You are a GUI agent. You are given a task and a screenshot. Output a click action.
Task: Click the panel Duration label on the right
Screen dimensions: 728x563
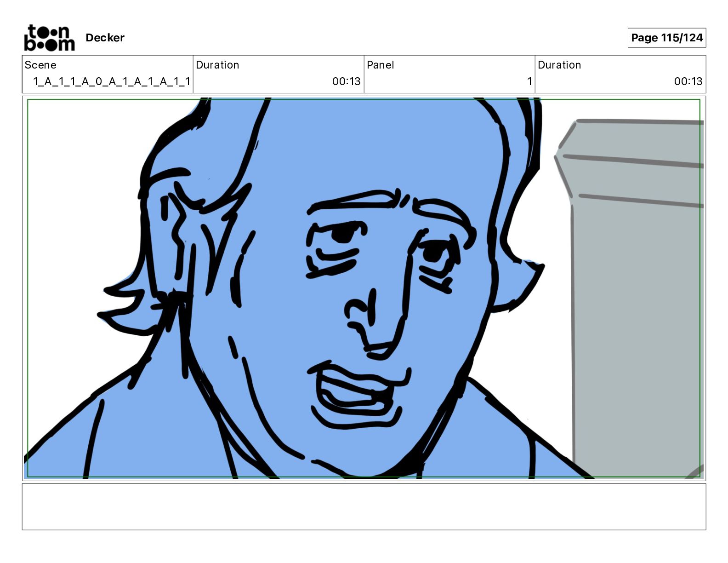[559, 65]
